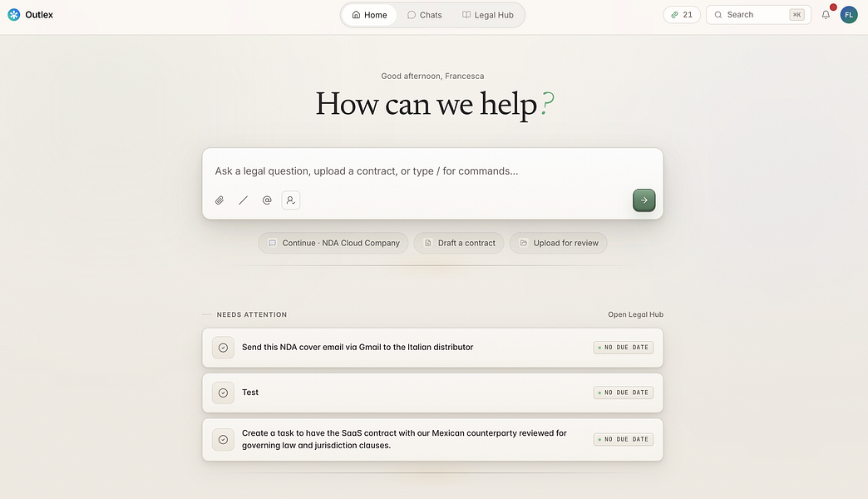Mark the NDA cover email task complete
Screen dimensions: 868x499
click(x=223, y=348)
